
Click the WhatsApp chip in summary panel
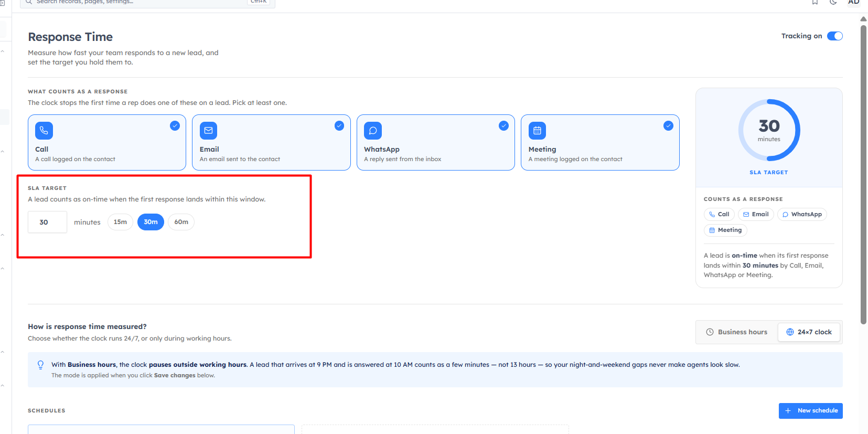click(802, 214)
